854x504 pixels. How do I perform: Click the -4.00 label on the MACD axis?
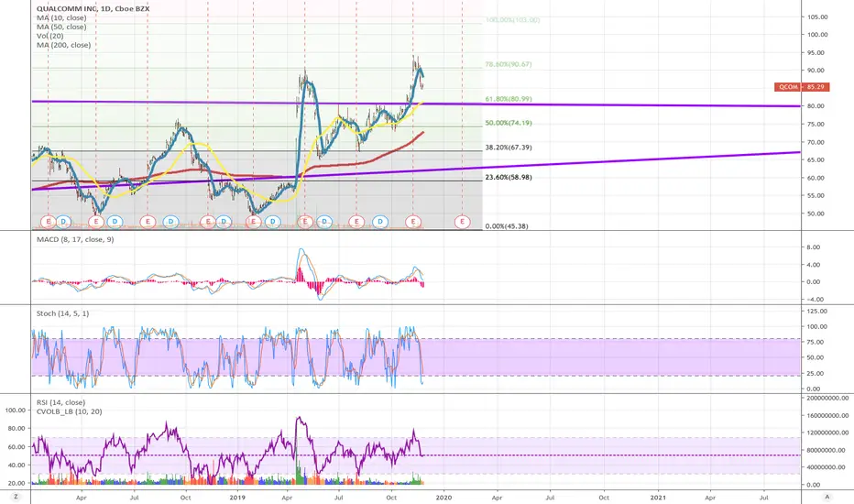tap(813, 300)
